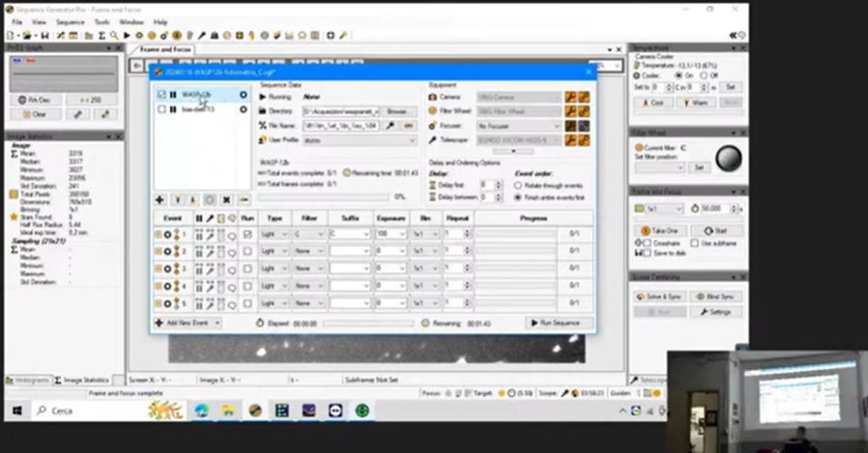Enable Run checkbox for event 1
The width and height of the screenshot is (868, 453).
tap(247, 235)
